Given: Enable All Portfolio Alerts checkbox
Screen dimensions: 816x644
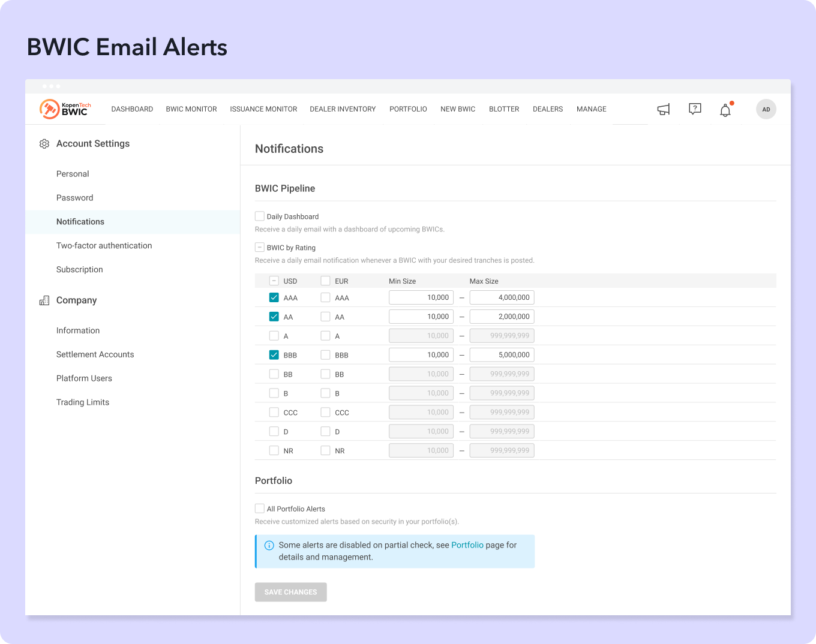Looking at the screenshot, I should click(260, 508).
